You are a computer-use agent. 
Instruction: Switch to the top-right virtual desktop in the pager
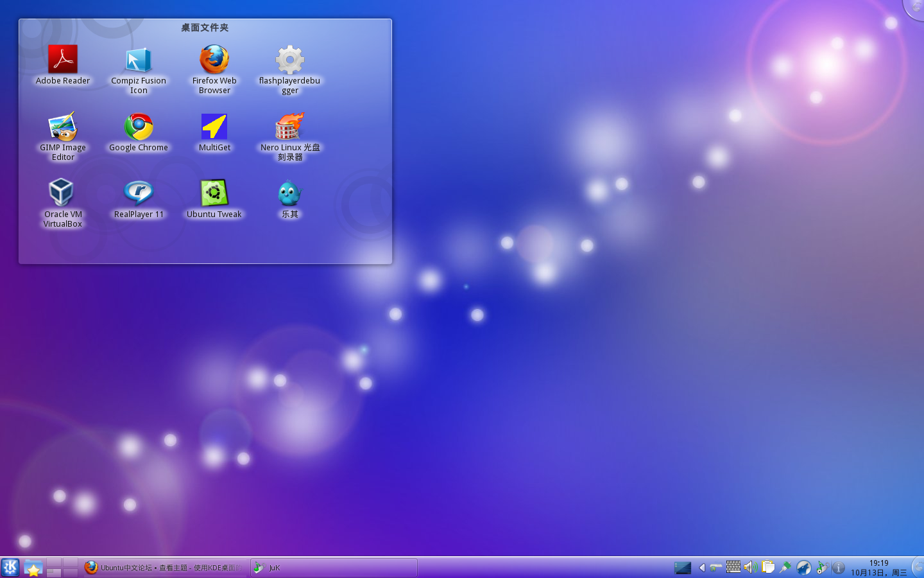pyautogui.click(x=71, y=563)
